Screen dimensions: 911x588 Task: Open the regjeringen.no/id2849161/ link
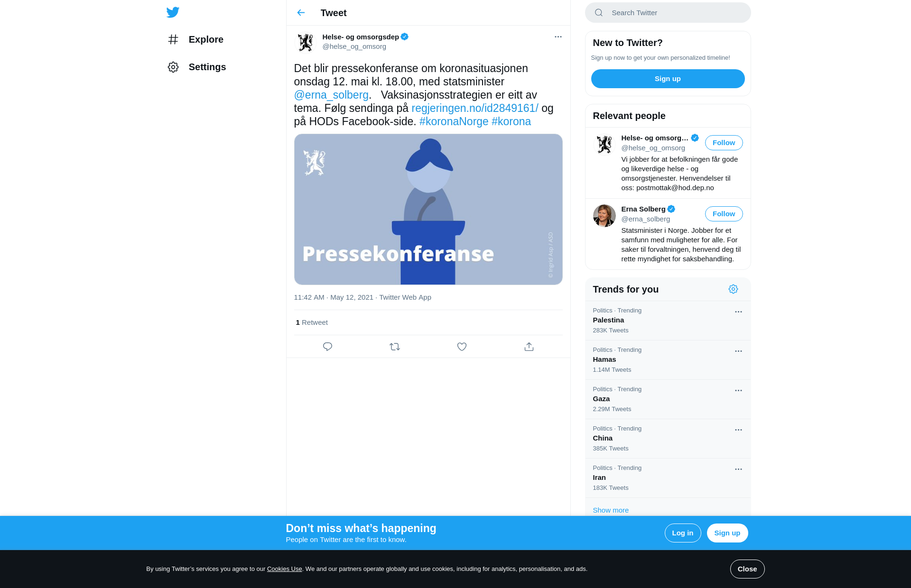pyautogui.click(x=475, y=108)
